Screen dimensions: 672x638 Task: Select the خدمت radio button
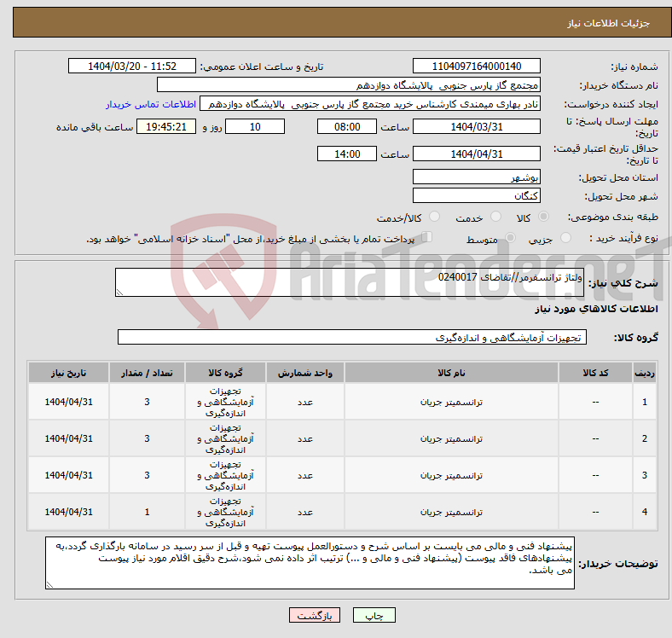pyautogui.click(x=495, y=217)
